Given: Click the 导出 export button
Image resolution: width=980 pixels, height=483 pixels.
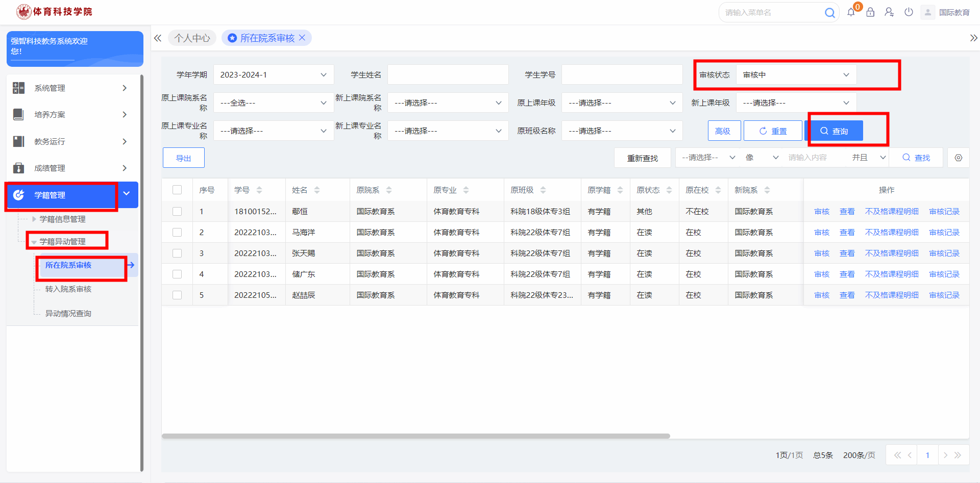Looking at the screenshot, I should coord(183,158).
